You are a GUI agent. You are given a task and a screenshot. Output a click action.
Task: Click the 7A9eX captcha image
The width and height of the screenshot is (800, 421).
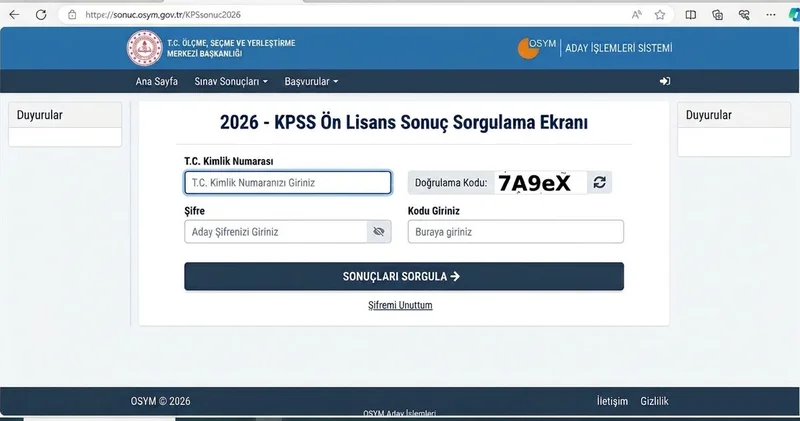(540, 182)
